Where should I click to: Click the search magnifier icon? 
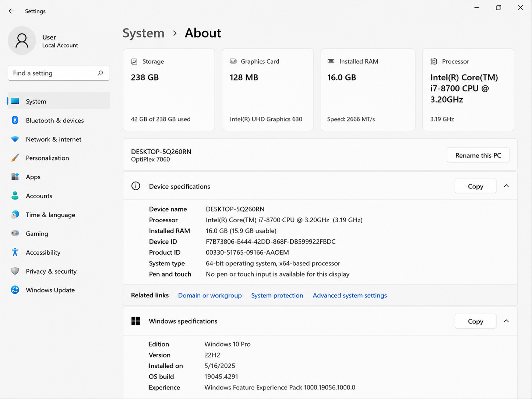pyautogui.click(x=100, y=73)
